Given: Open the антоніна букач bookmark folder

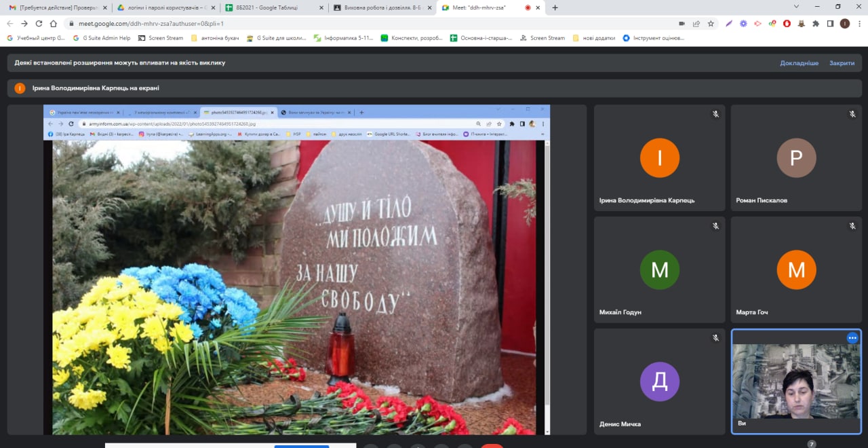Looking at the screenshot, I should [x=215, y=38].
